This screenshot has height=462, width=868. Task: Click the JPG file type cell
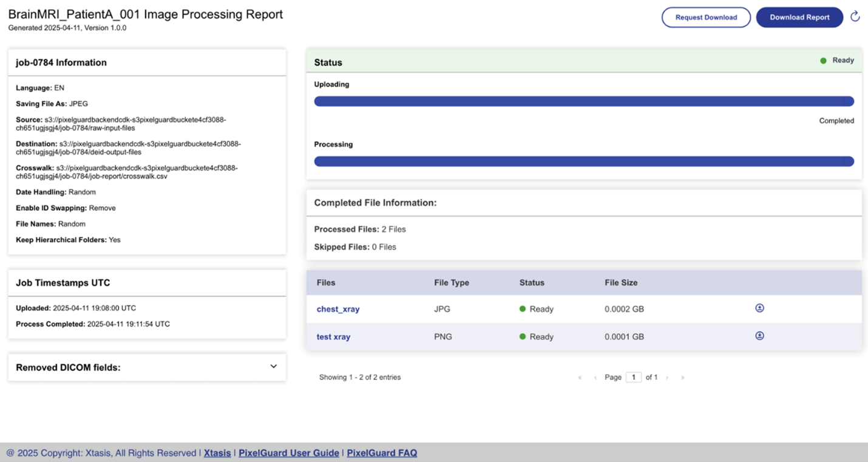click(x=442, y=309)
